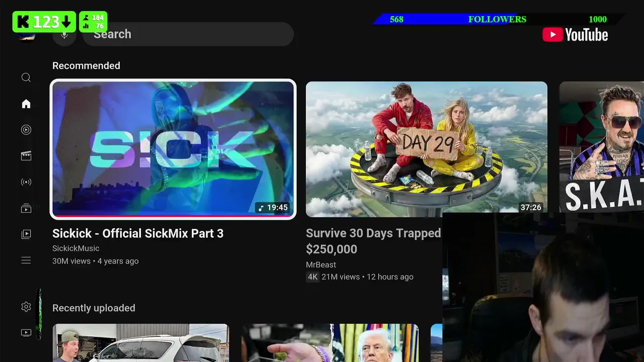The image size is (644, 362).
Task: Expand the three-line menu icon in sidebar
Action: 26,260
